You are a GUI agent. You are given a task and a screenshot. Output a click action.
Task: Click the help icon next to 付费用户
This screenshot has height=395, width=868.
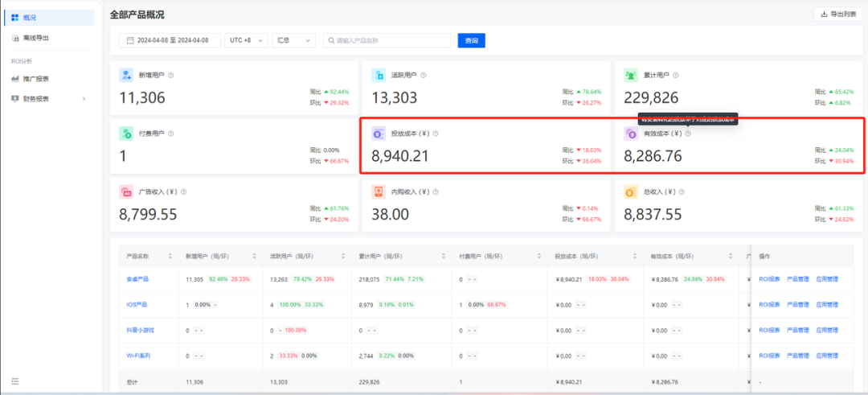coord(171,134)
